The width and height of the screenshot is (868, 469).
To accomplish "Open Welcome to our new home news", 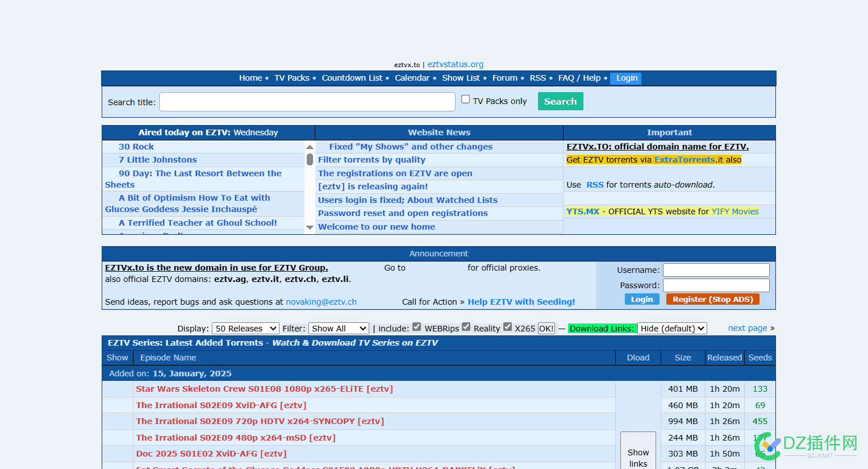I will (x=377, y=227).
